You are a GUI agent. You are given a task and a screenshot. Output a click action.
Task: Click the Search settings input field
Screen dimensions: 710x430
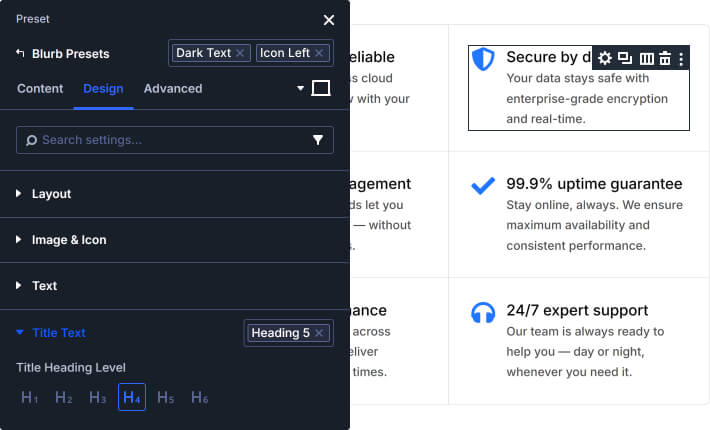[x=165, y=140]
